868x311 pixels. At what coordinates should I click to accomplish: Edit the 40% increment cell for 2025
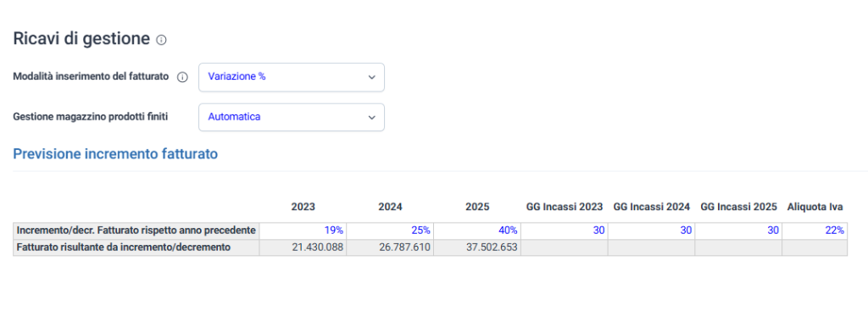[476, 230]
